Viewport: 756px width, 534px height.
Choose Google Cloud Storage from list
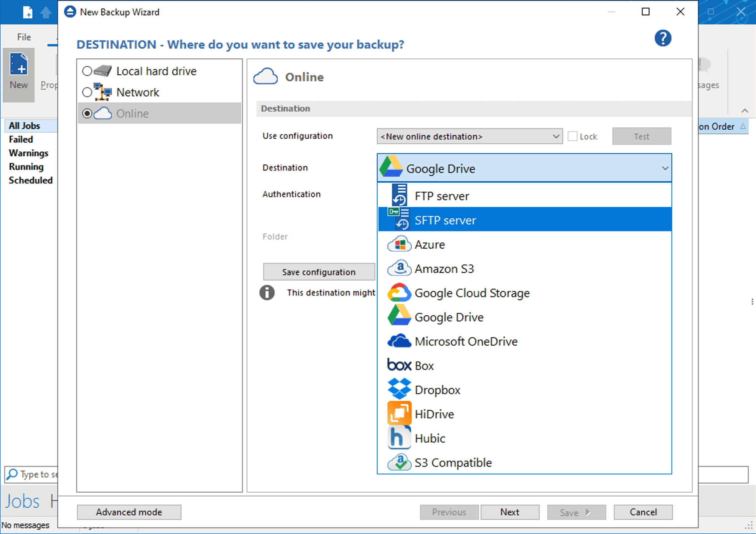[x=525, y=293]
